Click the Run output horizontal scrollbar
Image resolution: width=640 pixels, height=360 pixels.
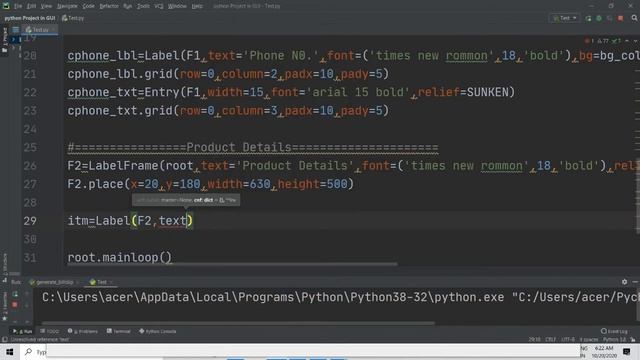(x=238, y=323)
